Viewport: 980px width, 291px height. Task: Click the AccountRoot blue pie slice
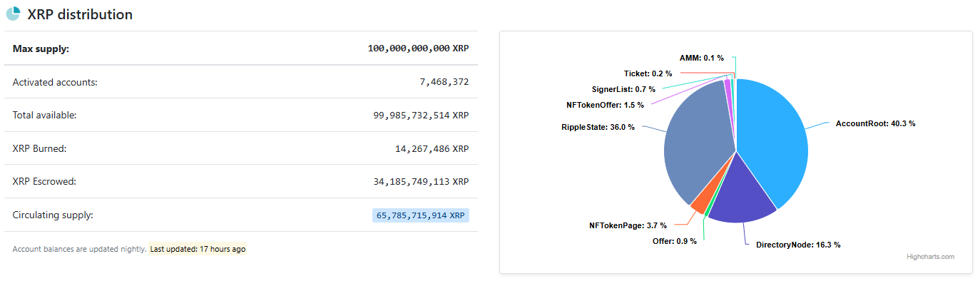click(x=774, y=143)
